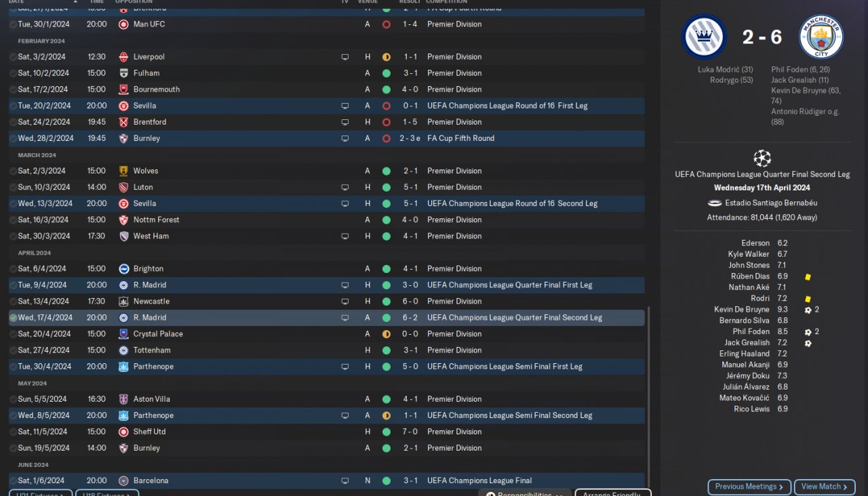This screenshot has height=496, width=868.
Task: Click the Luton club badge
Action: [123, 187]
